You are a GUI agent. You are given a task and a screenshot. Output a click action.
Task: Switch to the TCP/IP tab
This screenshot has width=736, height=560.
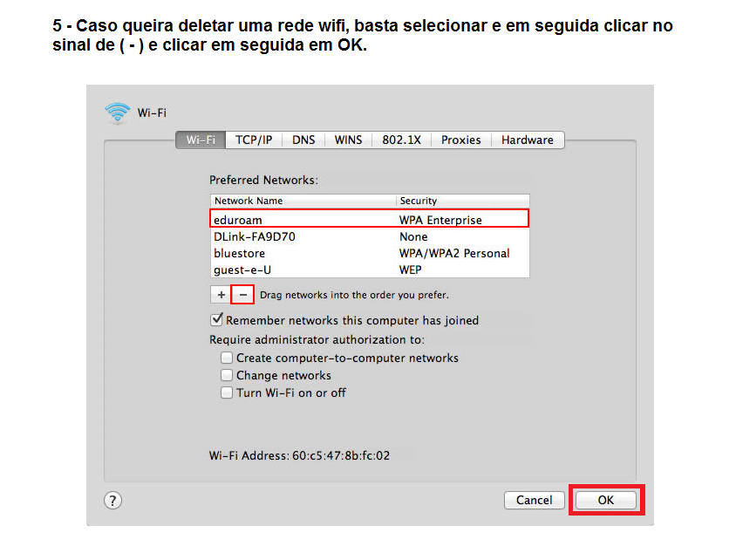254,140
